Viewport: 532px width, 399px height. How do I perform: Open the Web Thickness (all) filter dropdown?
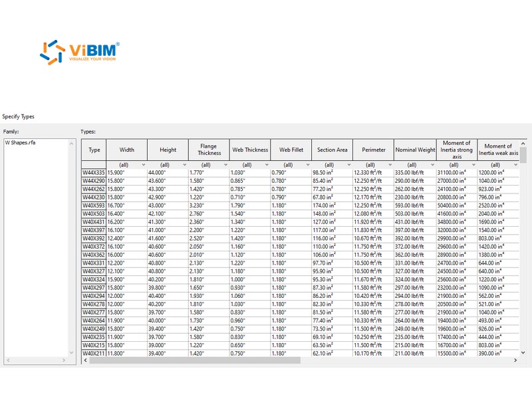(x=250, y=165)
